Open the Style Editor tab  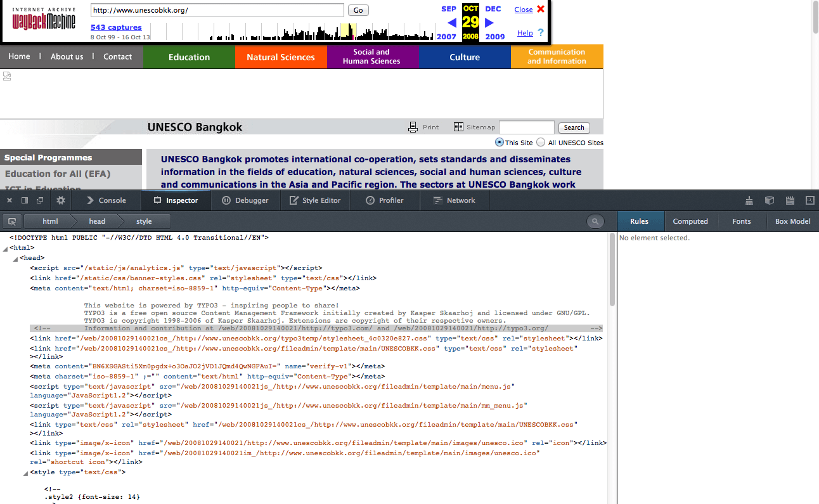tap(315, 200)
